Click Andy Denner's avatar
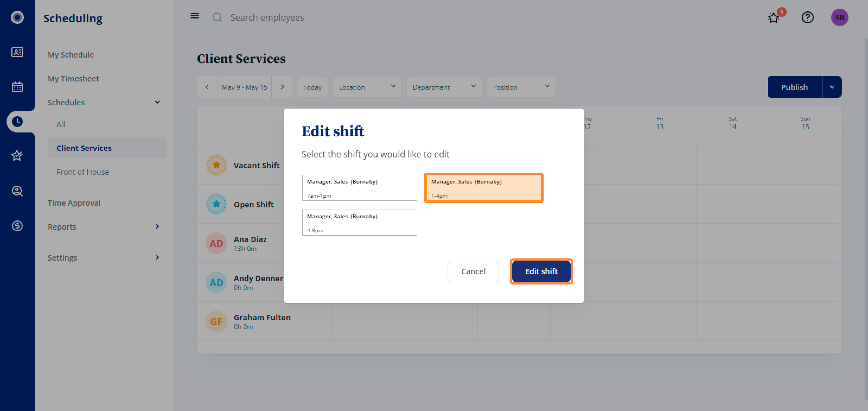The height and width of the screenshot is (411, 868). point(216,282)
